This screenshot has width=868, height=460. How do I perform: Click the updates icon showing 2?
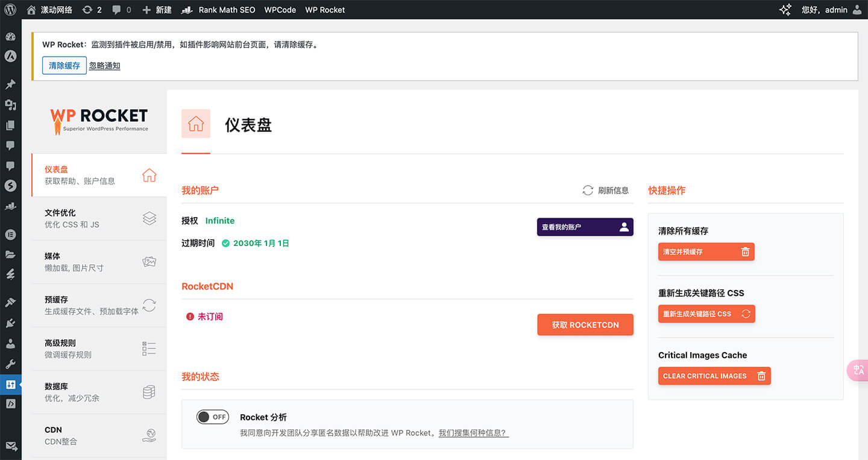tap(92, 10)
